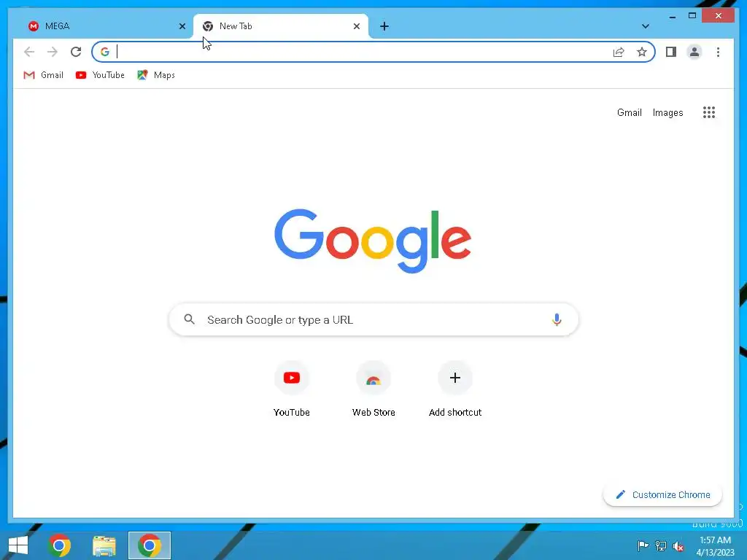Minimize the Chrome window
This screenshot has width=747, height=560.
pos(672,16)
